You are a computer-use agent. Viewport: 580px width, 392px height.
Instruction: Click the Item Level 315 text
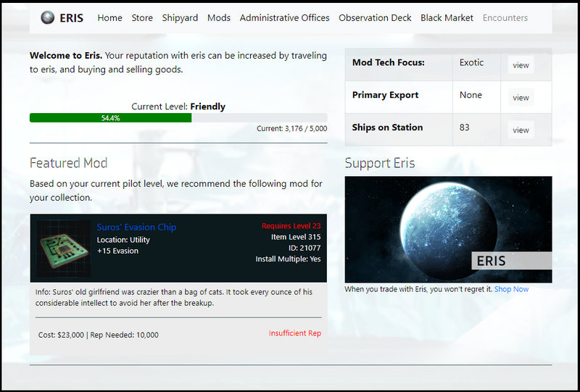[296, 237]
